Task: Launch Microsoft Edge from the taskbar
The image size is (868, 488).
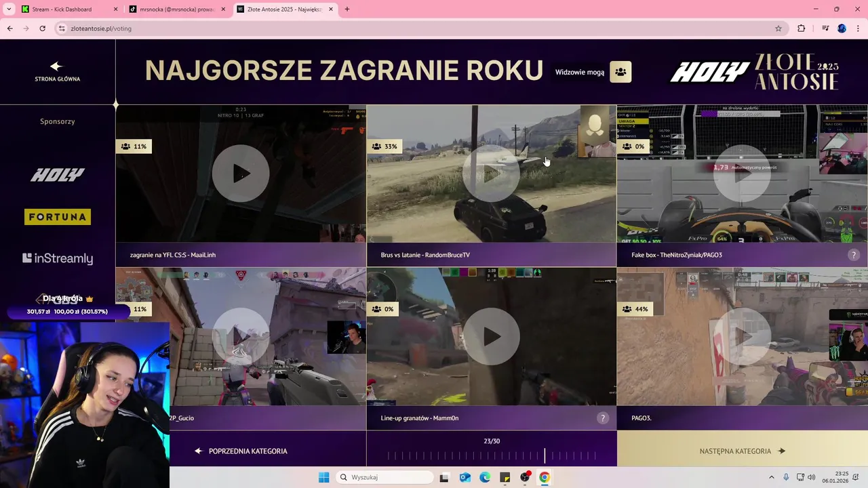Action: pyautogui.click(x=485, y=477)
